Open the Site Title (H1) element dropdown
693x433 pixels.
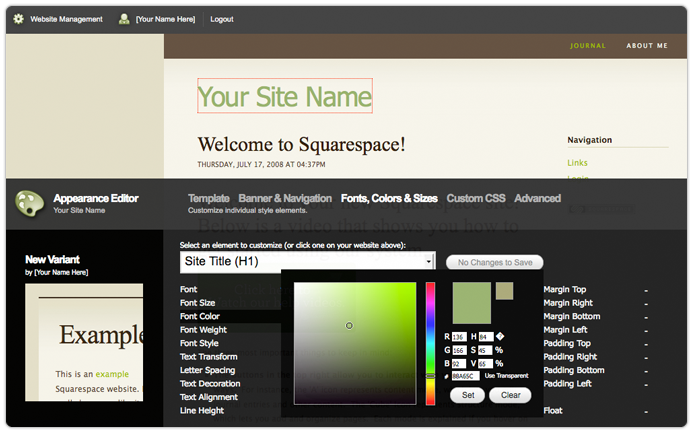(308, 262)
